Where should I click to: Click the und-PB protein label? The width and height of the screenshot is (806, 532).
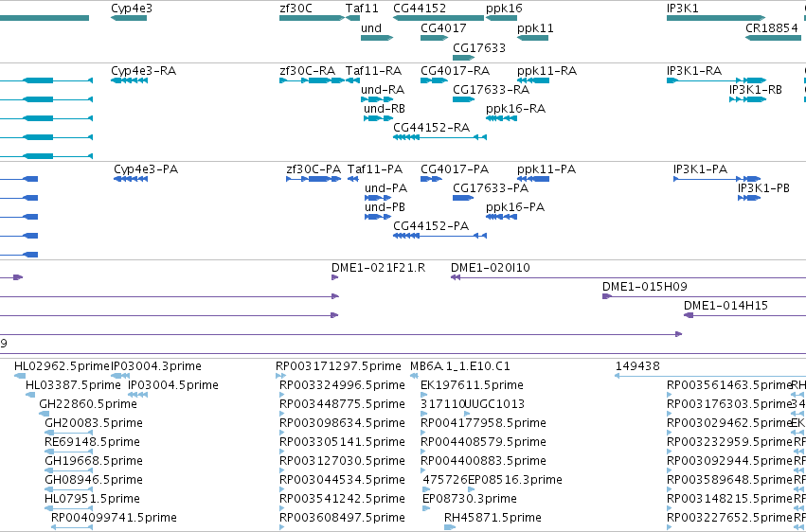pyautogui.click(x=385, y=207)
